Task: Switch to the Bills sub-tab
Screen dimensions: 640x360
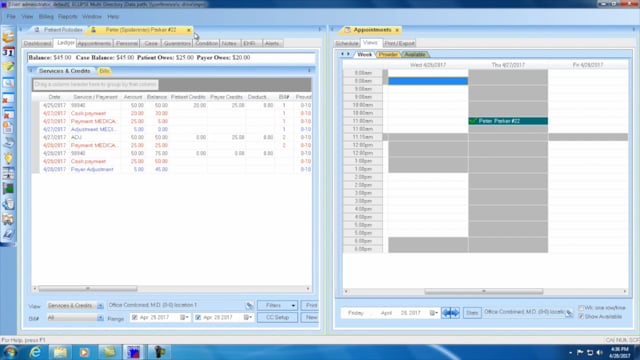Action: click(x=104, y=71)
